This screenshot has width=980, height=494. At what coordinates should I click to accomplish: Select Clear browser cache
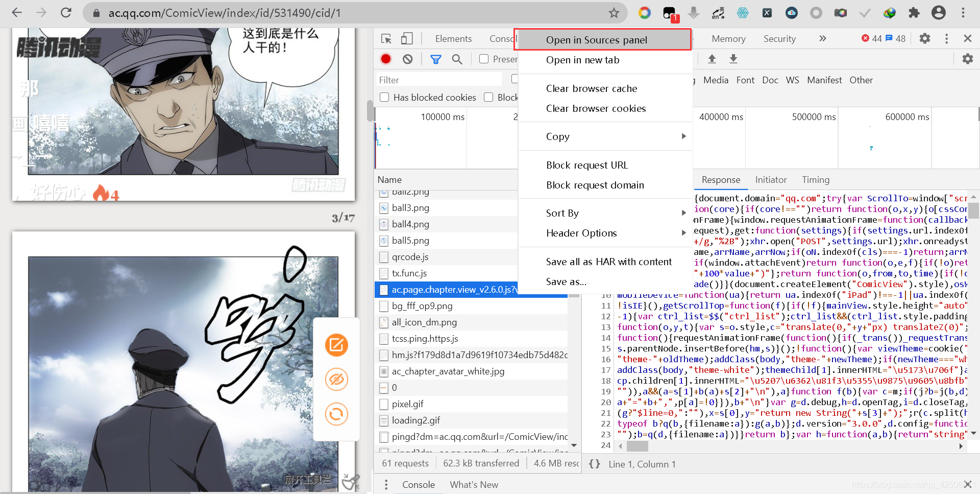605,88
